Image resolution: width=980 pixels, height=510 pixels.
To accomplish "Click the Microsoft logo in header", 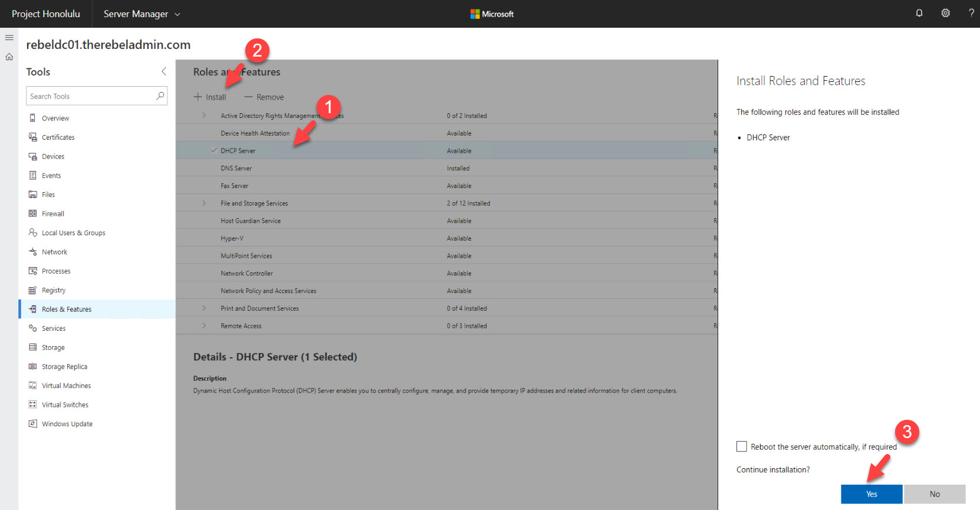I will pos(492,14).
